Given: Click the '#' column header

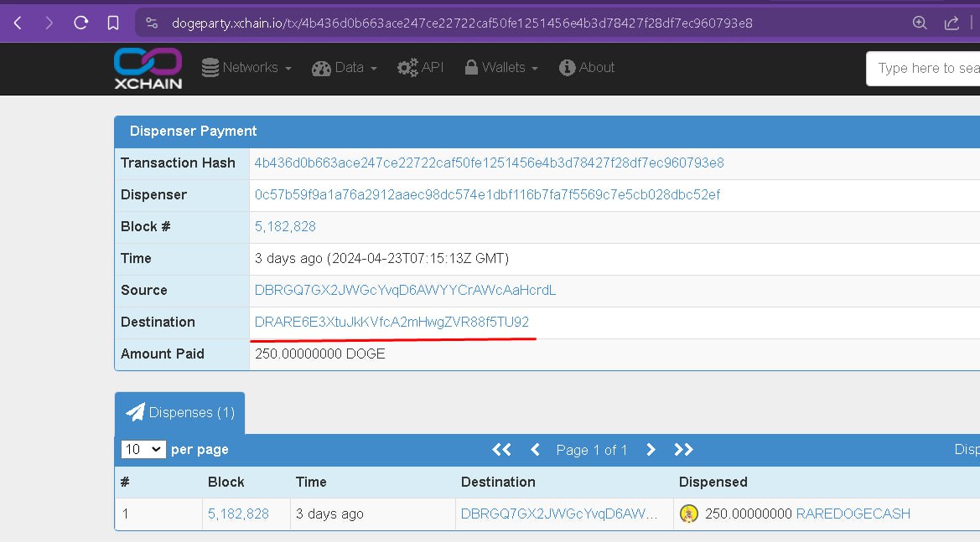Looking at the screenshot, I should pos(125,482).
